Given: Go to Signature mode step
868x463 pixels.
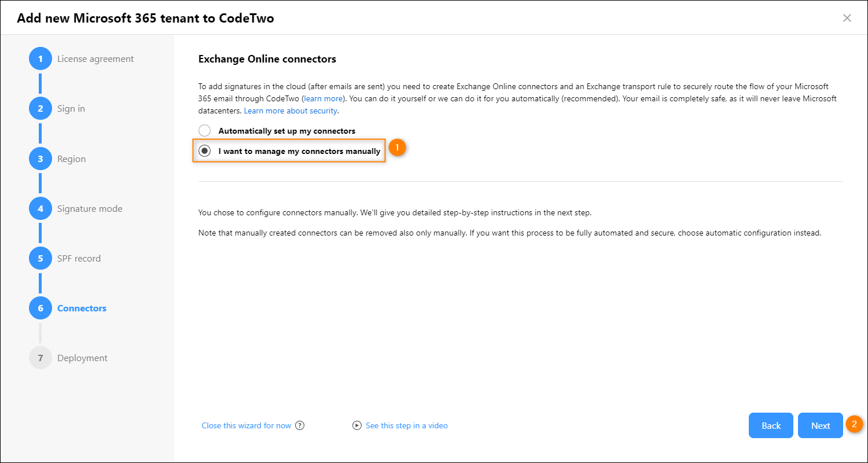Looking at the screenshot, I should [90, 208].
